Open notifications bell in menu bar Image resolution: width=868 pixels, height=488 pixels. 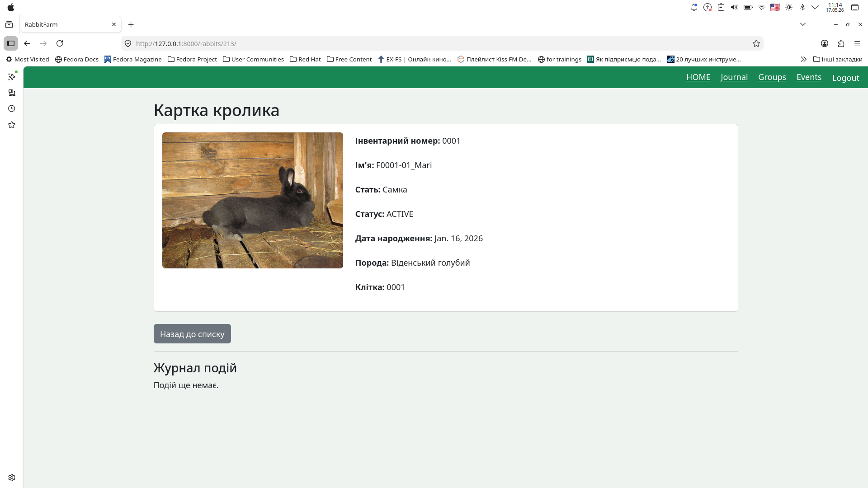[694, 7]
